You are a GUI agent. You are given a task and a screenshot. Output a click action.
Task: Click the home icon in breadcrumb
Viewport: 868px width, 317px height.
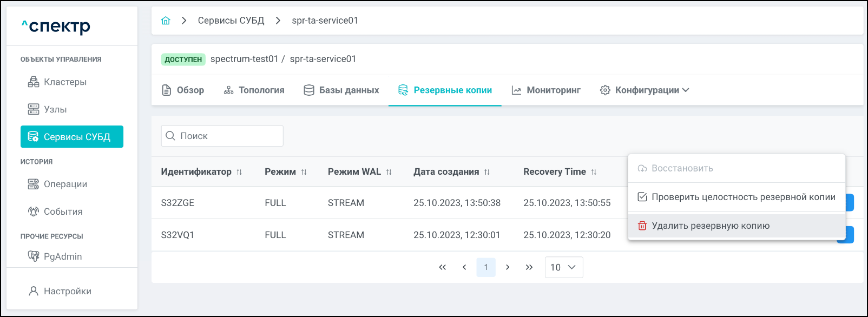coord(166,21)
